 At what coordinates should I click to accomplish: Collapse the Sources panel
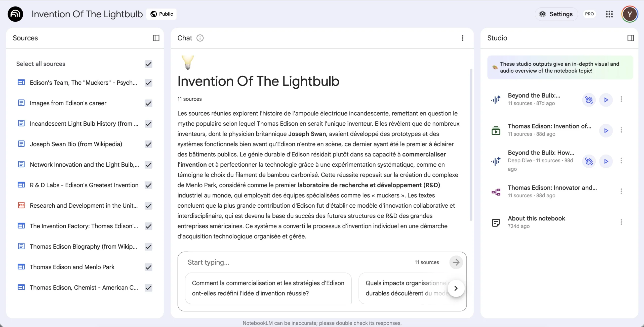coord(156,38)
